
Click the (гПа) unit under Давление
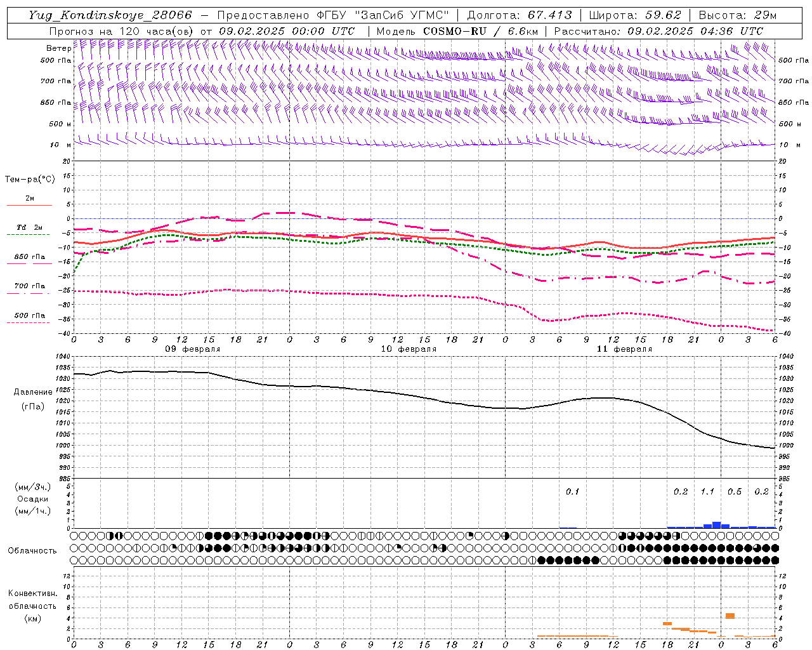point(33,406)
